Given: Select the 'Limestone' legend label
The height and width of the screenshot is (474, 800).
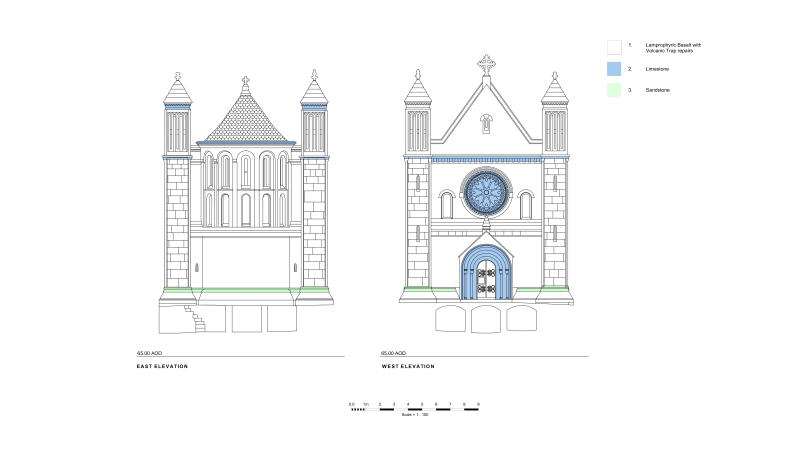Looking at the screenshot, I should (x=657, y=69).
